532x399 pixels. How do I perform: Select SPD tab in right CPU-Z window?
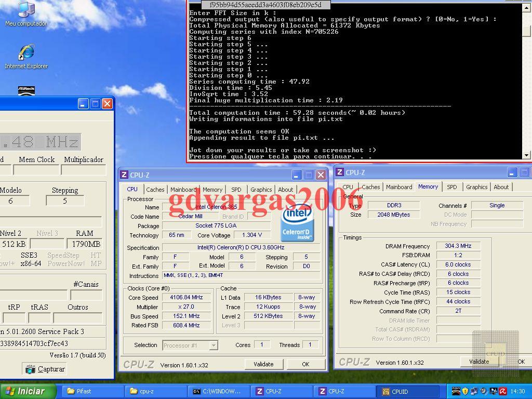tap(451, 187)
